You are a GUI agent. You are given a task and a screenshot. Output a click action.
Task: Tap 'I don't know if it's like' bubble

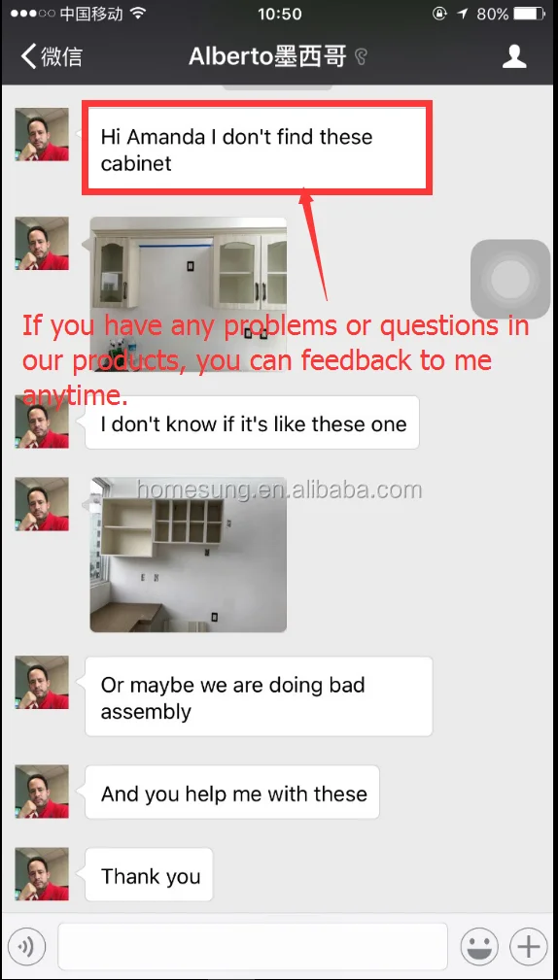tap(252, 422)
